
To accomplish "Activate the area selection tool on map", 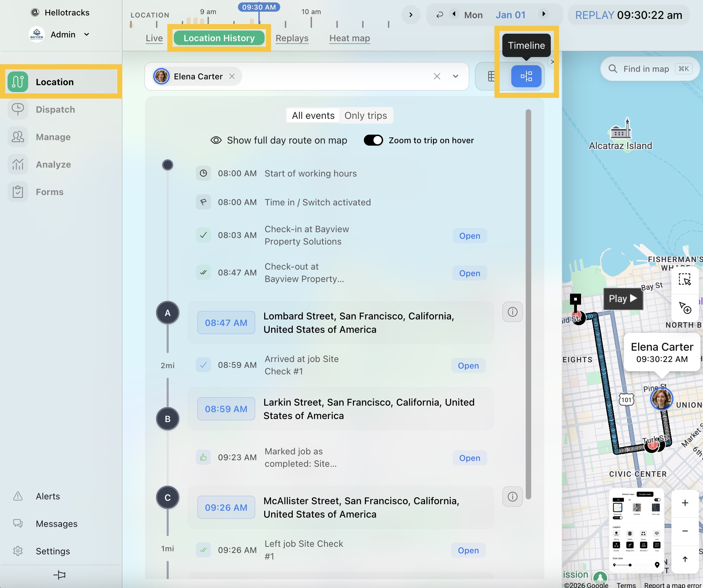I will point(684,280).
